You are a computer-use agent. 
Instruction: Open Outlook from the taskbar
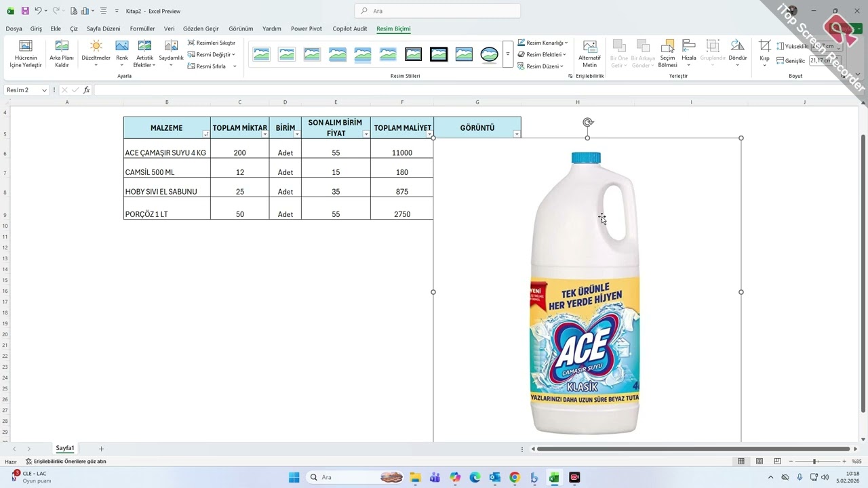pyautogui.click(x=495, y=478)
